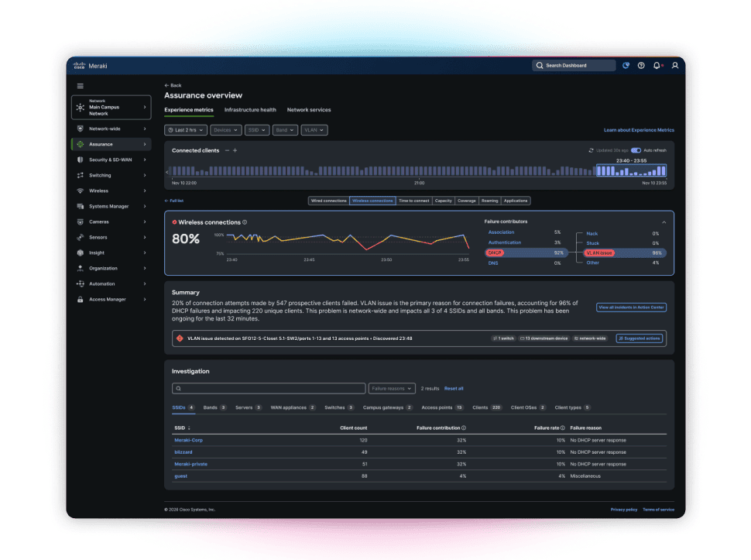Switch to Network services tab

(x=309, y=110)
